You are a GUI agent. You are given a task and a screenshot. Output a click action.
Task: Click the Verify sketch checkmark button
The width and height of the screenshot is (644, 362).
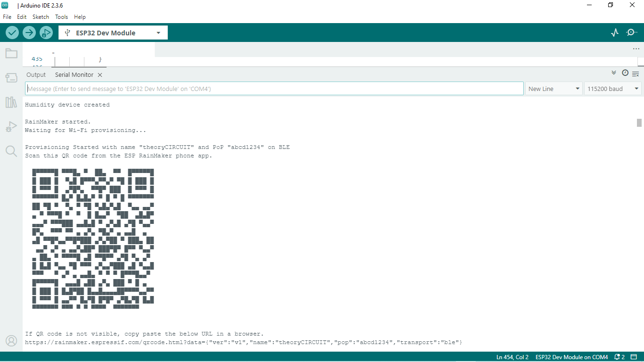(x=12, y=33)
